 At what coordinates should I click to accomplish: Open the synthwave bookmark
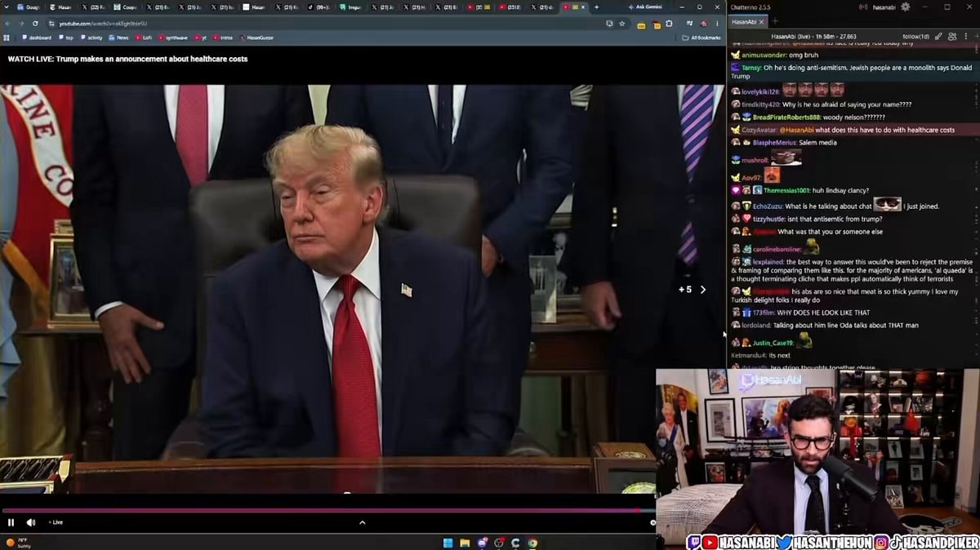coord(174,38)
